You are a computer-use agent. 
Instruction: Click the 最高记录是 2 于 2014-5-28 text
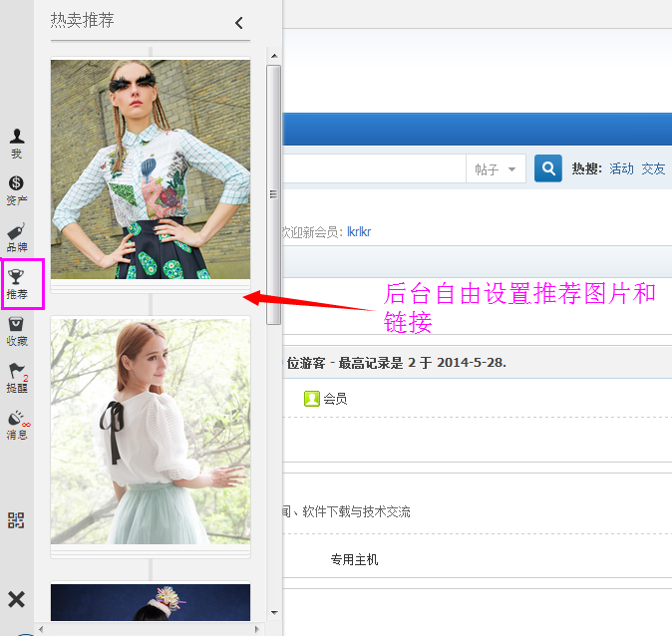(422, 363)
